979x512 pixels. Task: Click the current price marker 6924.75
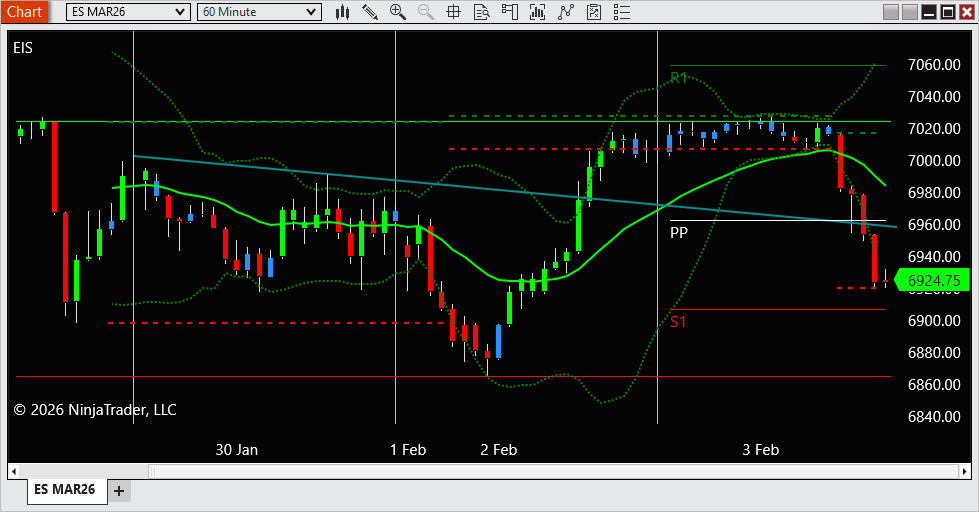[x=931, y=280]
